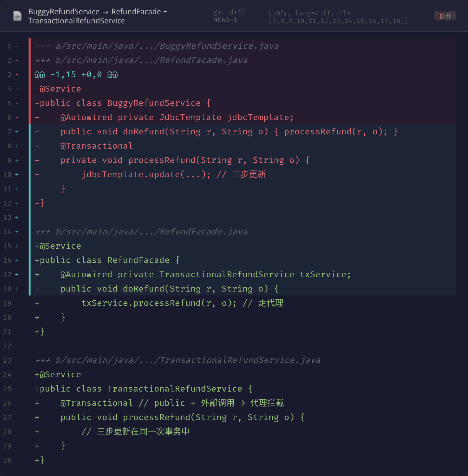Screen dimensions: 468x476
Task: Click the red Diff language badge
Action: pyautogui.click(x=445, y=16)
